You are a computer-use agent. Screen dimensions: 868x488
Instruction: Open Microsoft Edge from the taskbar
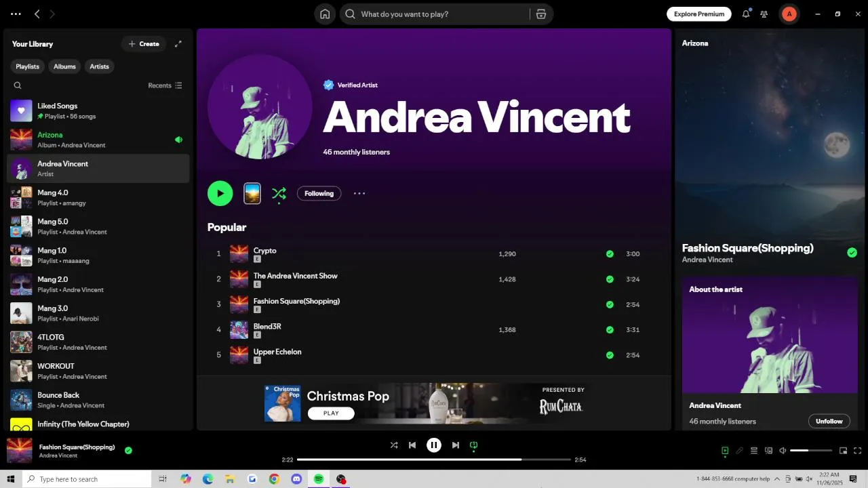click(208, 479)
